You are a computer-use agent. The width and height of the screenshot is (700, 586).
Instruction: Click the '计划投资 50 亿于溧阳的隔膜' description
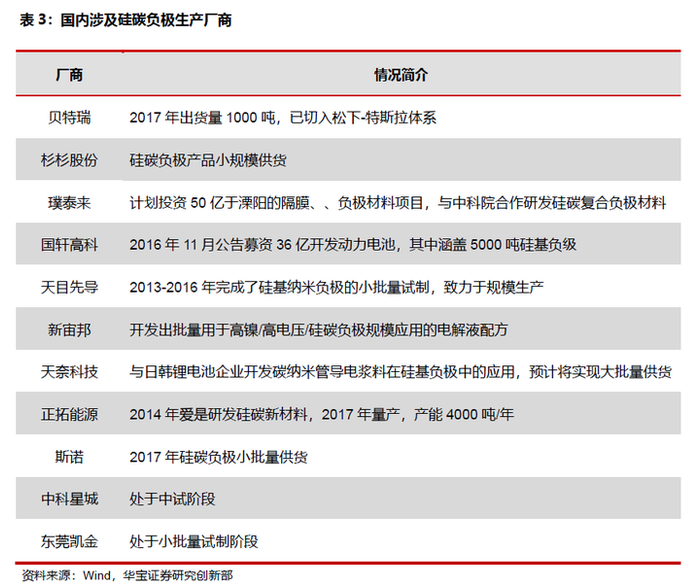tap(219, 203)
